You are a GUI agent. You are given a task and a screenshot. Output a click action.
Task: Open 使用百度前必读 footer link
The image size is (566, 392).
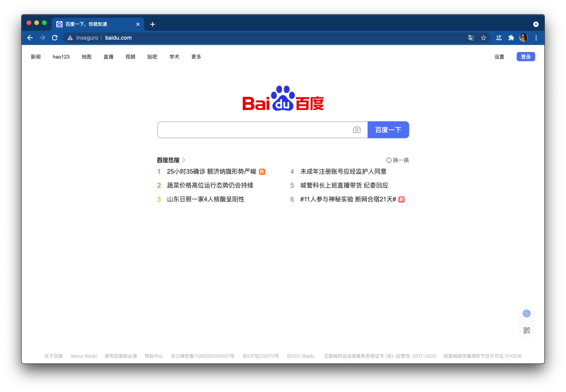point(121,356)
